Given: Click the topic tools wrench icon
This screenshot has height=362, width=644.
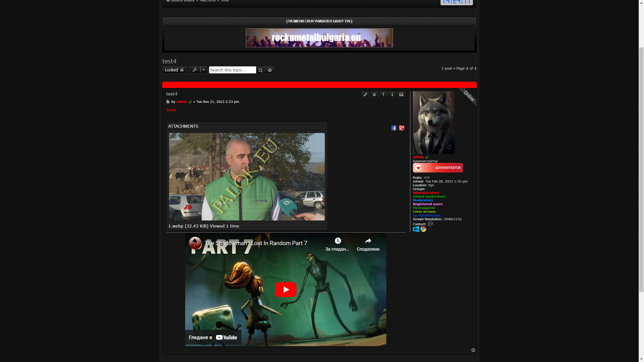Looking at the screenshot, I should click(x=195, y=70).
